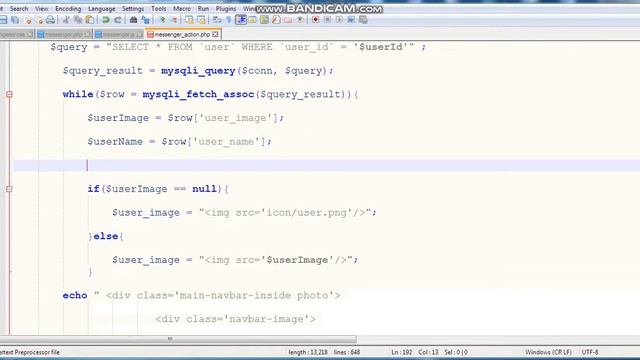Click the 'navbar-image' div line
The image size is (640, 360).
[x=235, y=319]
